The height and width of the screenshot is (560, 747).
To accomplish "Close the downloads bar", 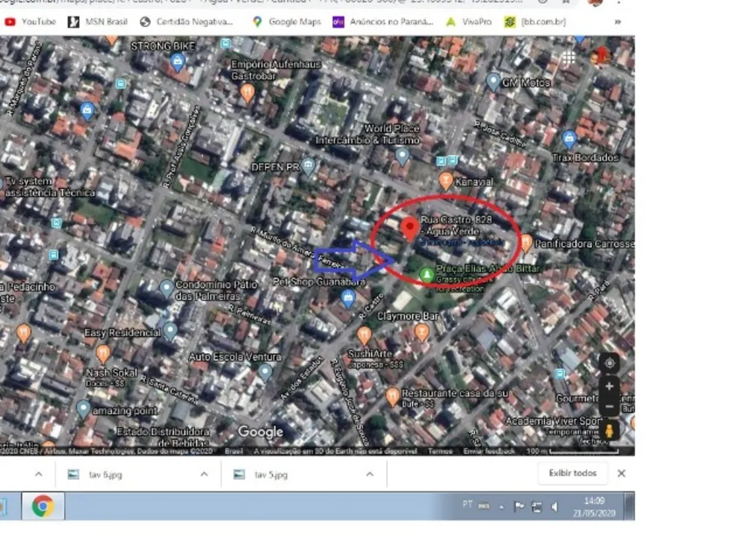I will coord(622,473).
